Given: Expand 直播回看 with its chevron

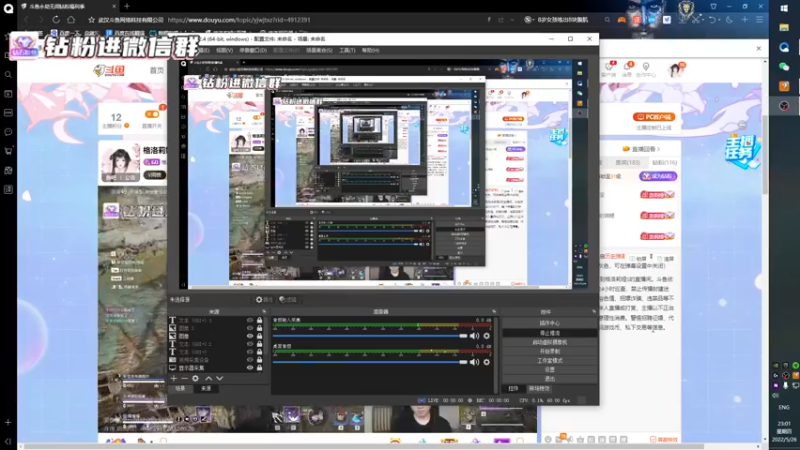Looking at the screenshot, I should click(x=658, y=149).
